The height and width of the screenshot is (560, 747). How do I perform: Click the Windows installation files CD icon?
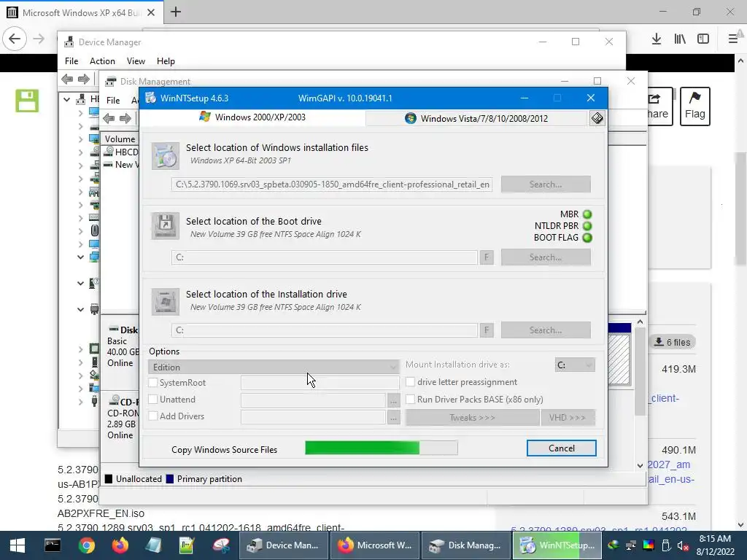coord(166,156)
